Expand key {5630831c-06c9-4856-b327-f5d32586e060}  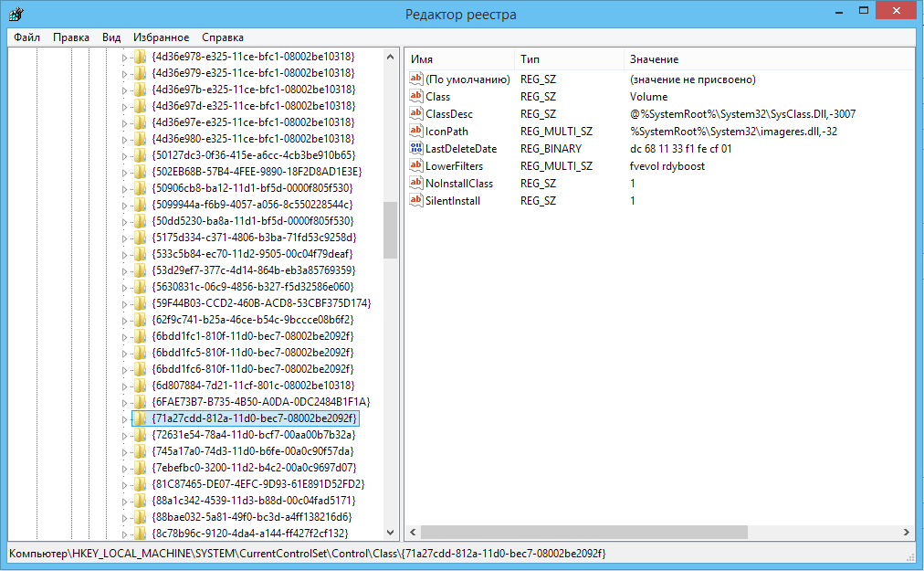tap(124, 287)
